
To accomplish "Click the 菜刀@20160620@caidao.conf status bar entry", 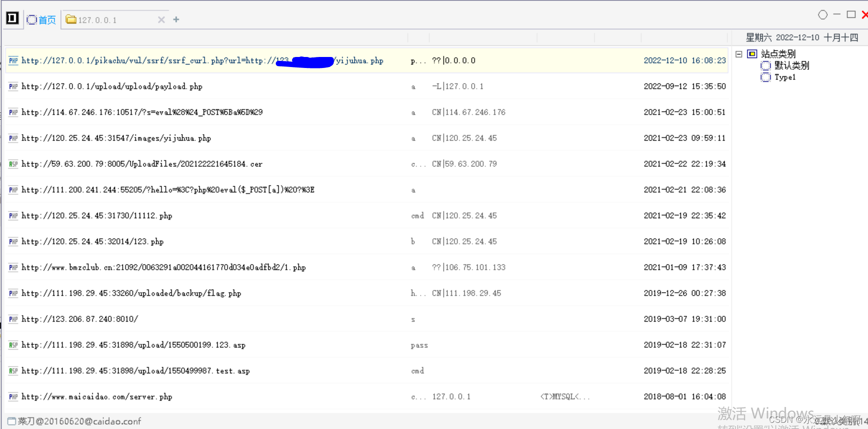I will (74, 421).
